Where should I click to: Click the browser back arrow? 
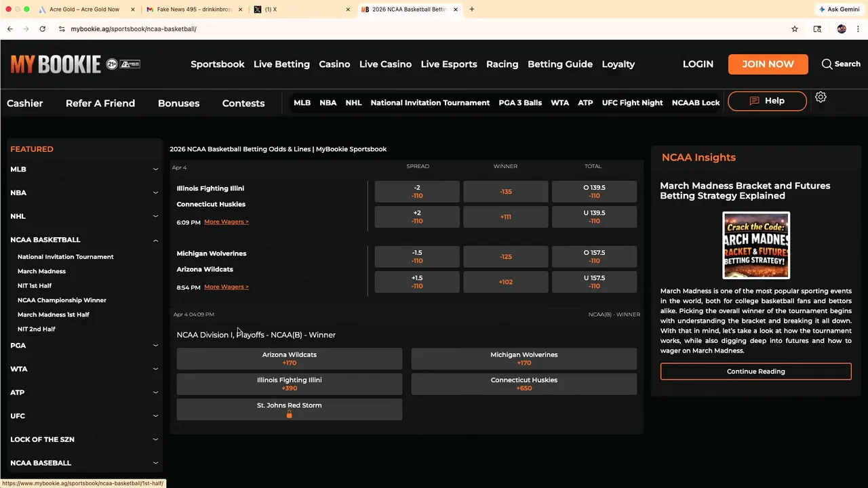tap(10, 28)
